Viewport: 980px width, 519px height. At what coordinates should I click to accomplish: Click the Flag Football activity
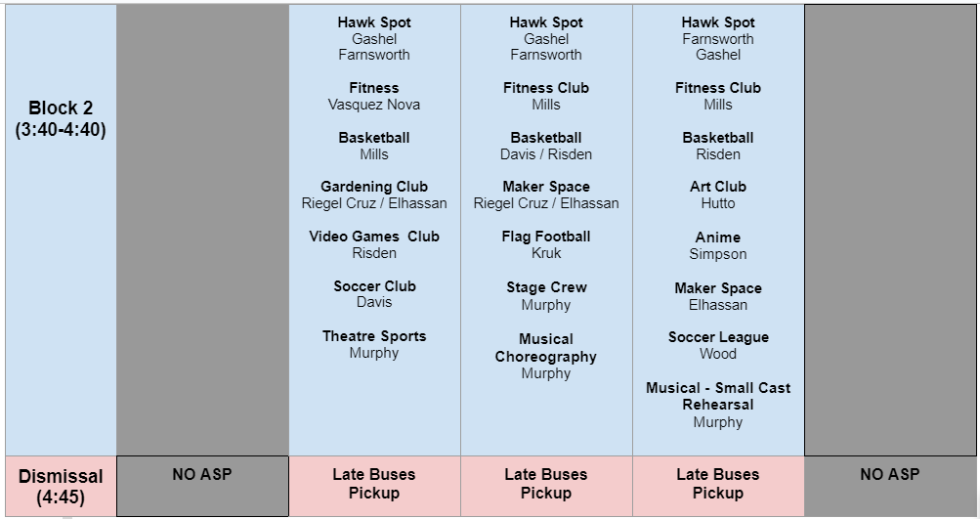pyautogui.click(x=546, y=237)
